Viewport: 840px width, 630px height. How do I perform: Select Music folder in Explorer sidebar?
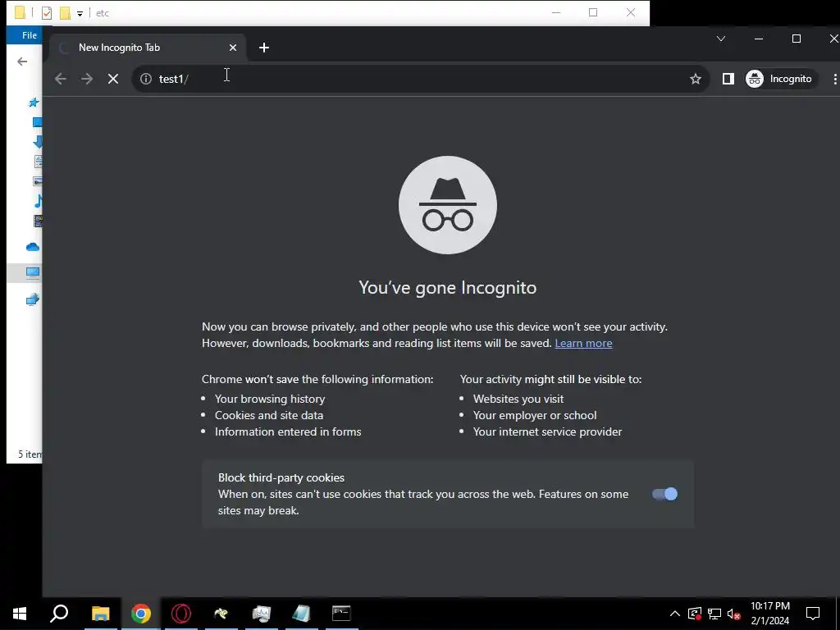(x=38, y=202)
